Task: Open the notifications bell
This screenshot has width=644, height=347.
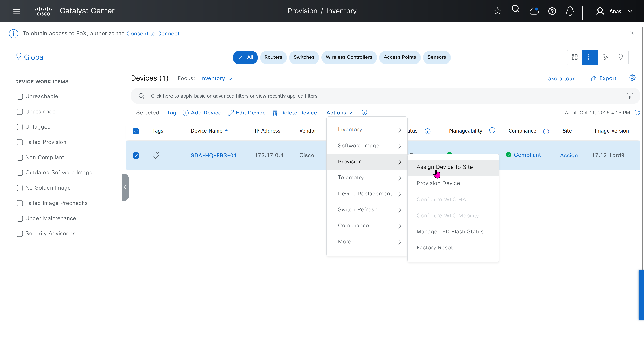Action: pyautogui.click(x=570, y=11)
